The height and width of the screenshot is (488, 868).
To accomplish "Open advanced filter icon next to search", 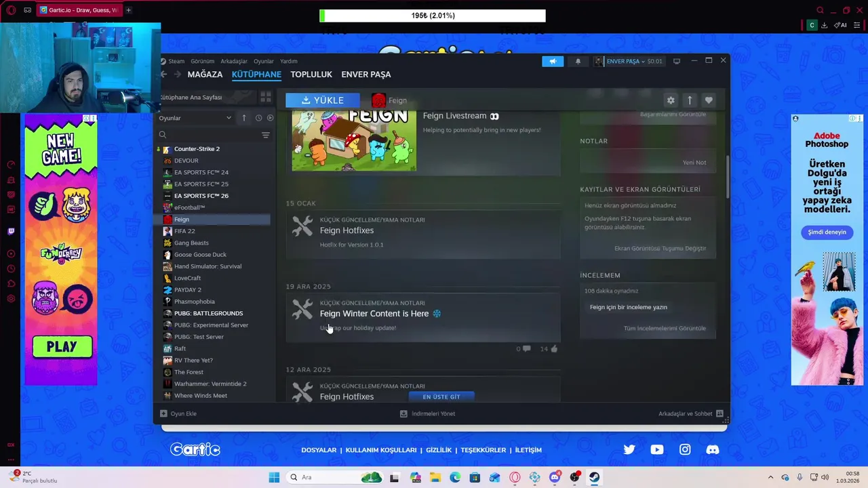I will pyautogui.click(x=266, y=135).
